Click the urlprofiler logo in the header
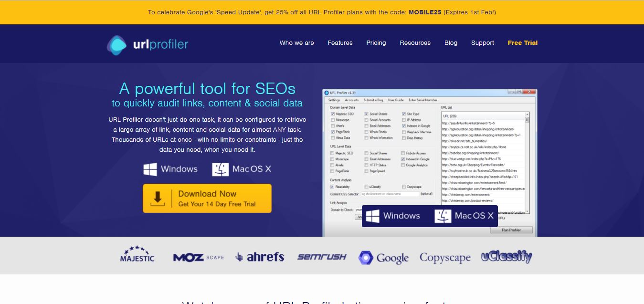Image resolution: width=644 pixels, height=304 pixels. coord(147,43)
